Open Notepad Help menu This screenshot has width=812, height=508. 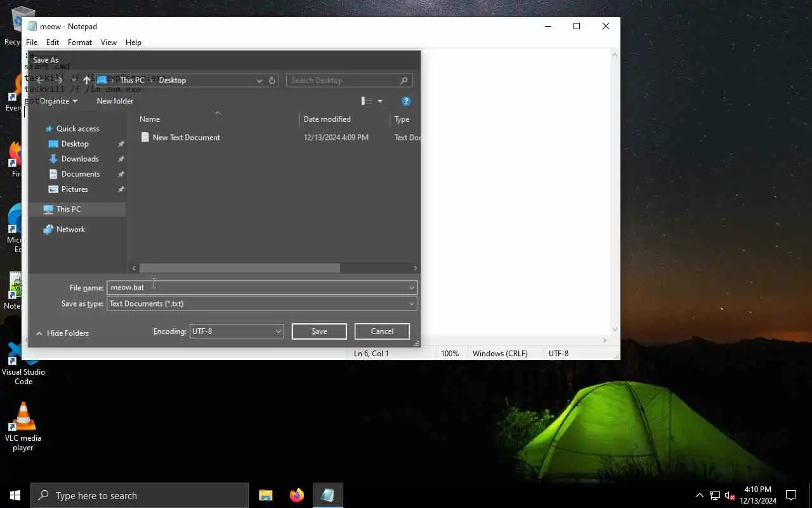(133, 43)
